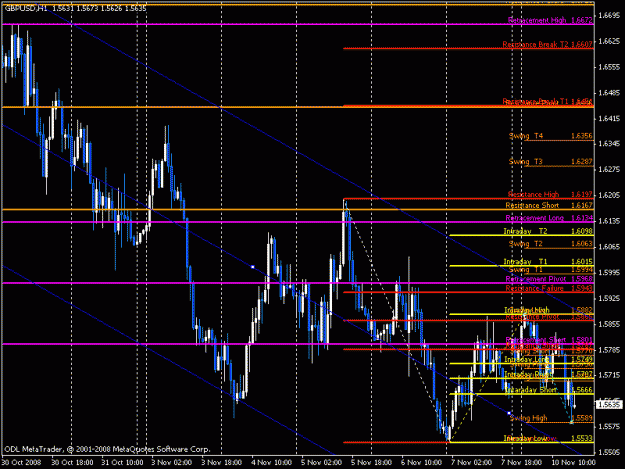Click the 1.5785 price axis value
Viewport: 625px width, 469px height.
click(x=609, y=350)
